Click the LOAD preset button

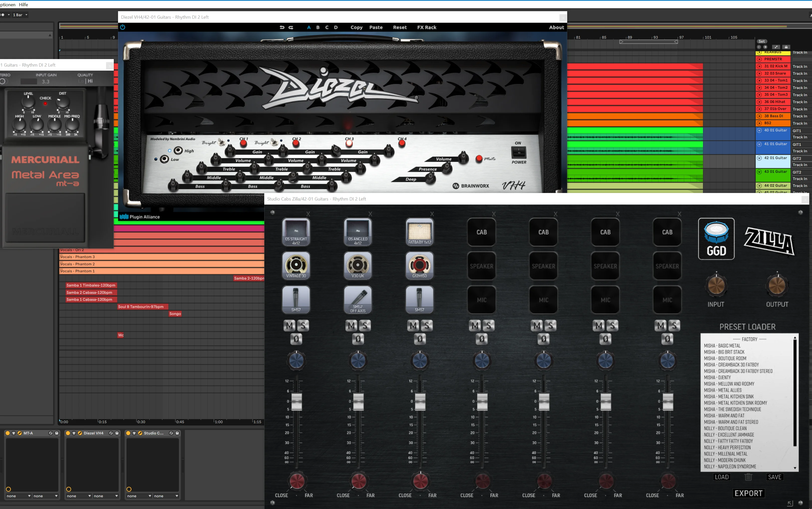point(722,477)
